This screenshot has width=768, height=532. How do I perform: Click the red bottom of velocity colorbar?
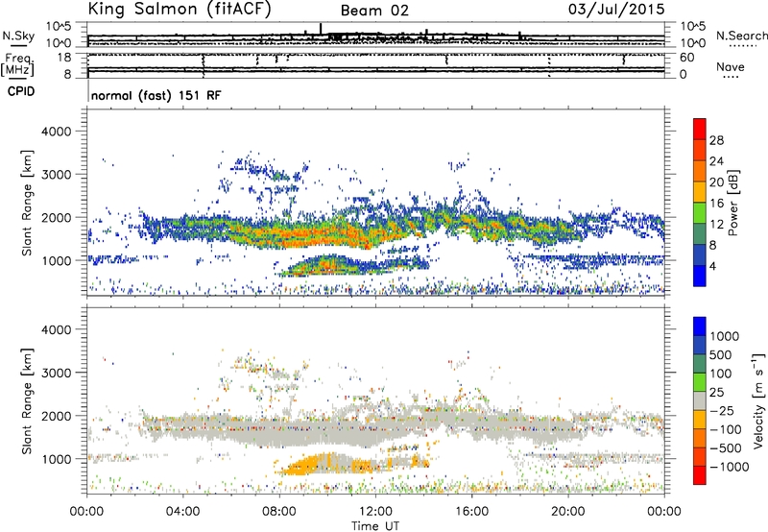(x=700, y=475)
